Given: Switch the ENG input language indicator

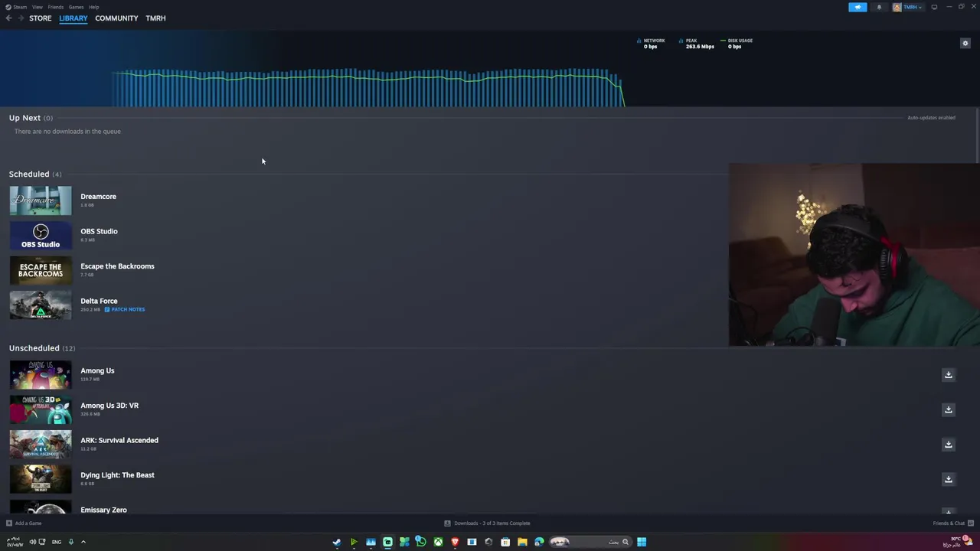Looking at the screenshot, I should tap(57, 542).
